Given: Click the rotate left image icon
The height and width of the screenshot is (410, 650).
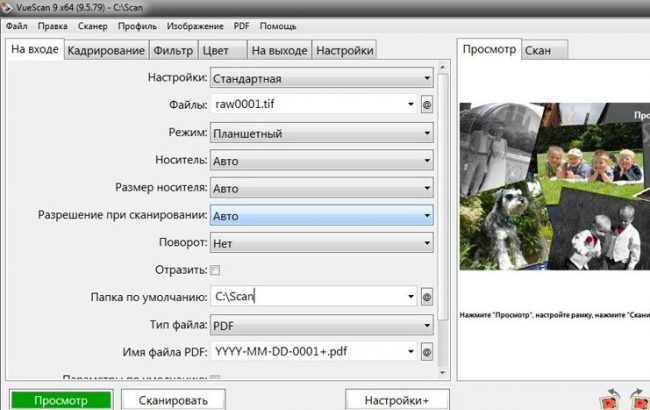Looking at the screenshot, I should (x=608, y=401).
